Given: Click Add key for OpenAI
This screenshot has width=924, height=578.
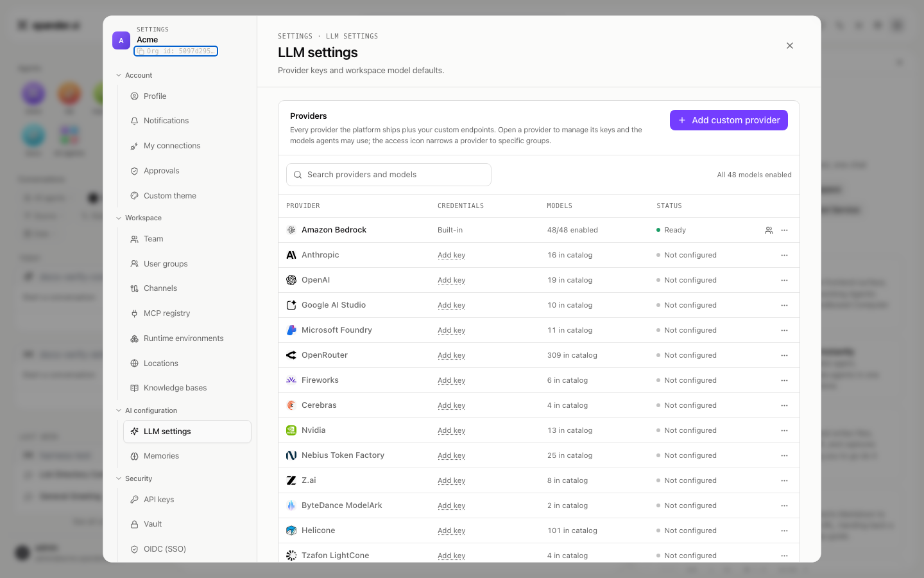Looking at the screenshot, I should point(452,280).
